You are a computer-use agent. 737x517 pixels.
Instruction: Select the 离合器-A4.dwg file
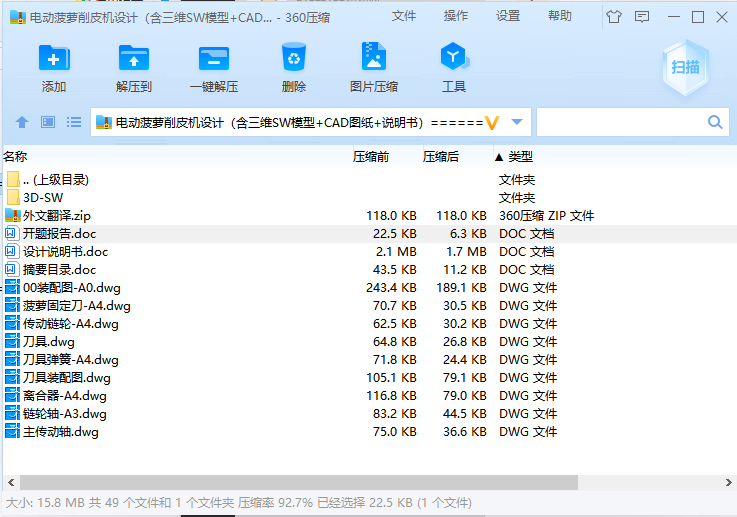(x=369, y=396)
